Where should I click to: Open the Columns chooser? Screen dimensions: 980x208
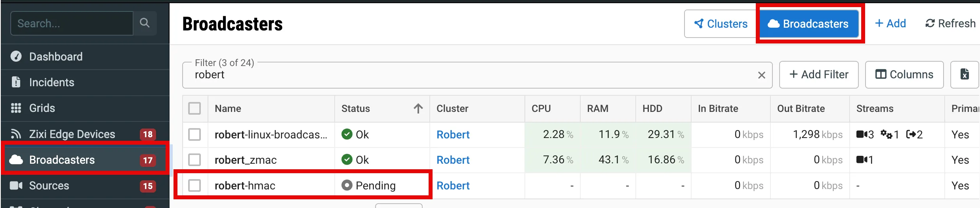coord(904,74)
